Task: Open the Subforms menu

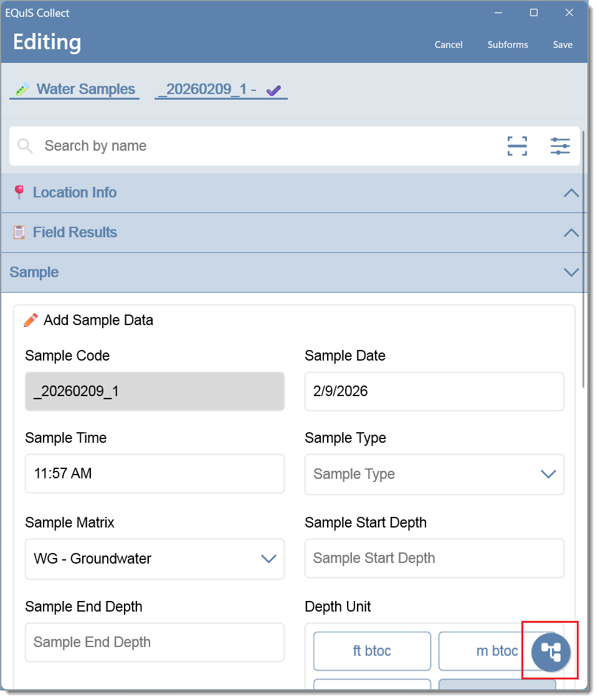Action: [x=508, y=45]
